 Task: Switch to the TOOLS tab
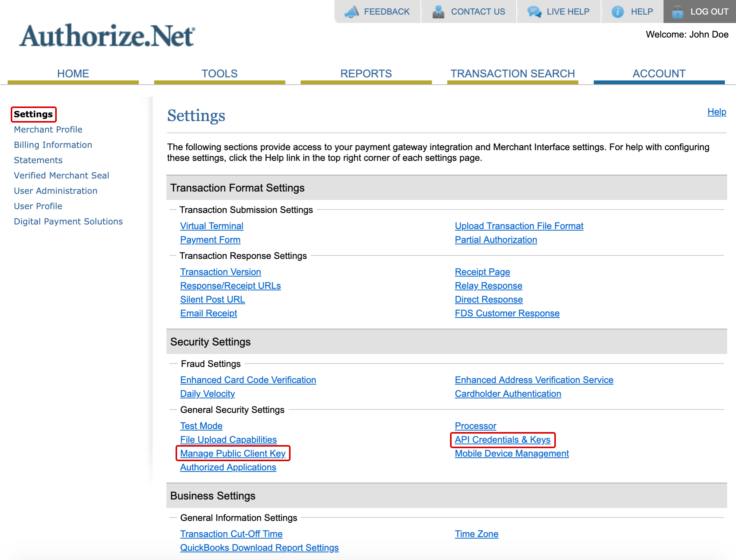point(220,73)
